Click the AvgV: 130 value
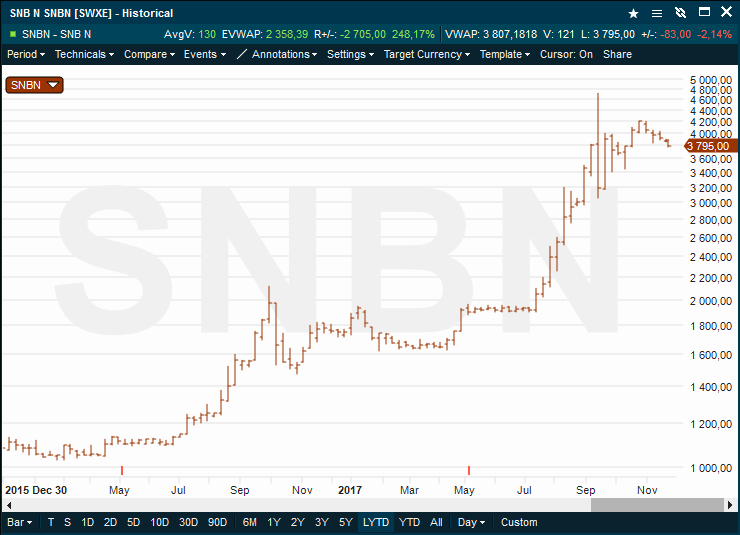740x535 pixels. pyautogui.click(x=190, y=34)
